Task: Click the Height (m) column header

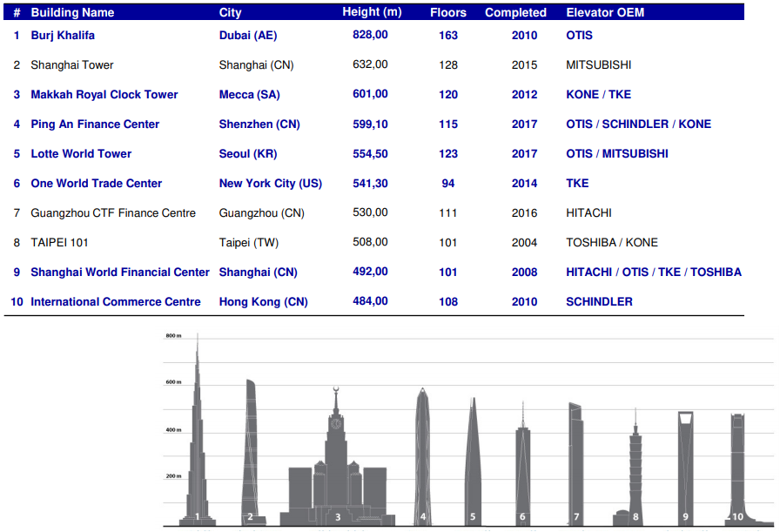Action: [x=372, y=12]
